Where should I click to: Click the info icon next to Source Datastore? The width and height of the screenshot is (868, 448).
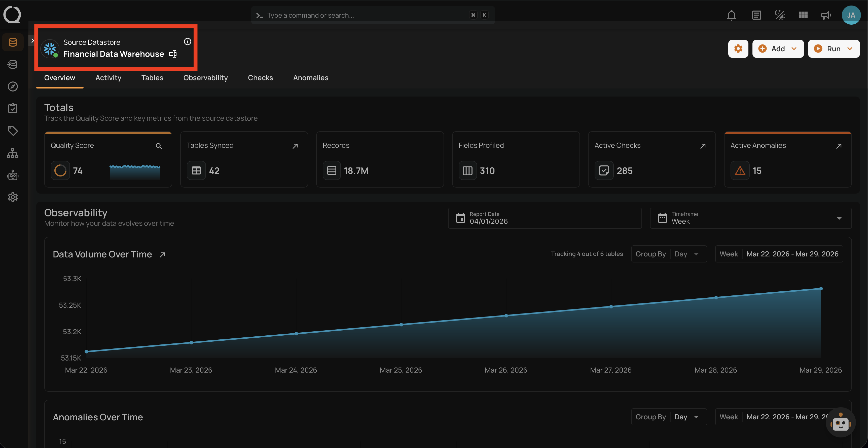pos(187,41)
